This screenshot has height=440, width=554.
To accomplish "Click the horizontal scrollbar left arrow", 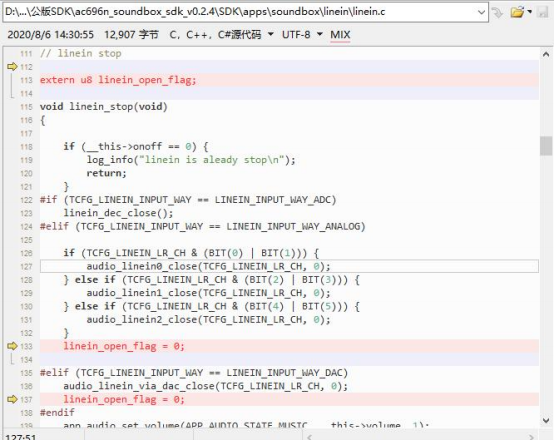I will point(310,437).
